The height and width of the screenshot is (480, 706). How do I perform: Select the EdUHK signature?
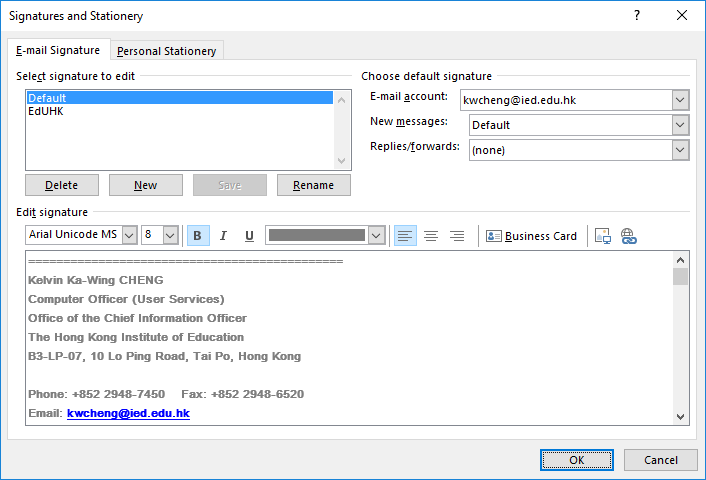[x=46, y=111]
